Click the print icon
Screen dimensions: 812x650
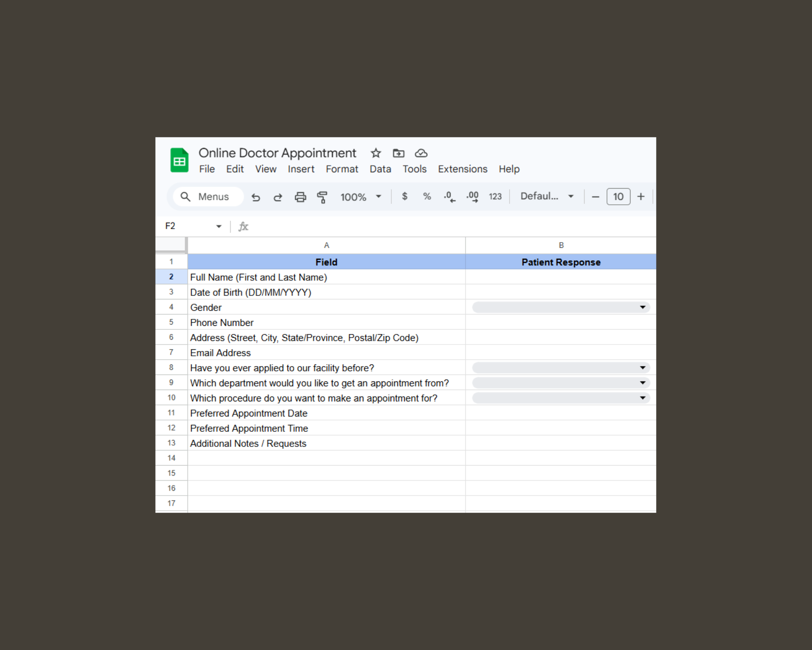click(300, 197)
